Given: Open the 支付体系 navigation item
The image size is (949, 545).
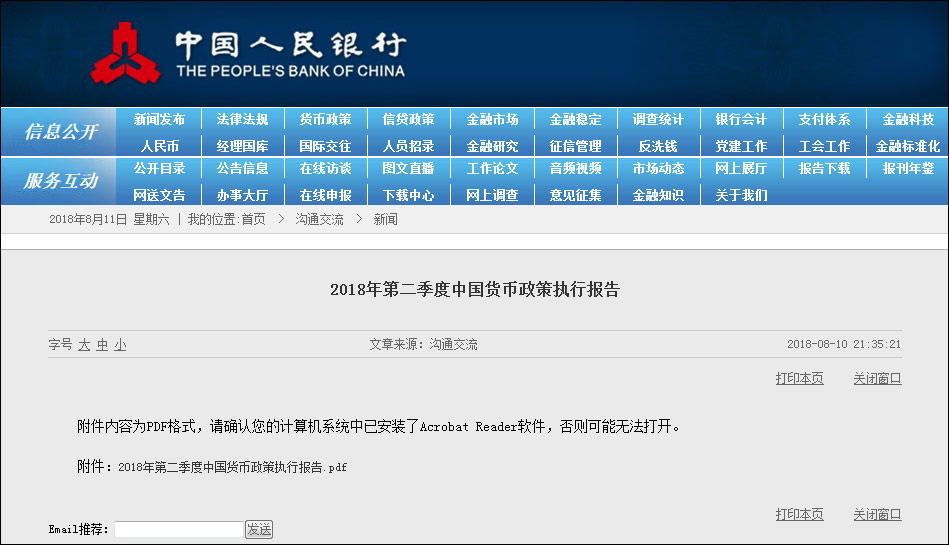Looking at the screenshot, I should pyautogui.click(x=824, y=119).
